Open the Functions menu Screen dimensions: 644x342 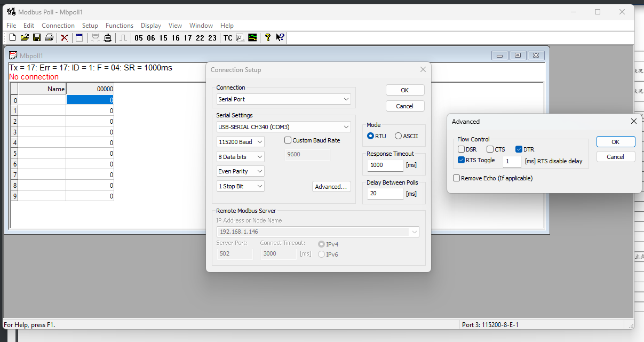click(120, 26)
